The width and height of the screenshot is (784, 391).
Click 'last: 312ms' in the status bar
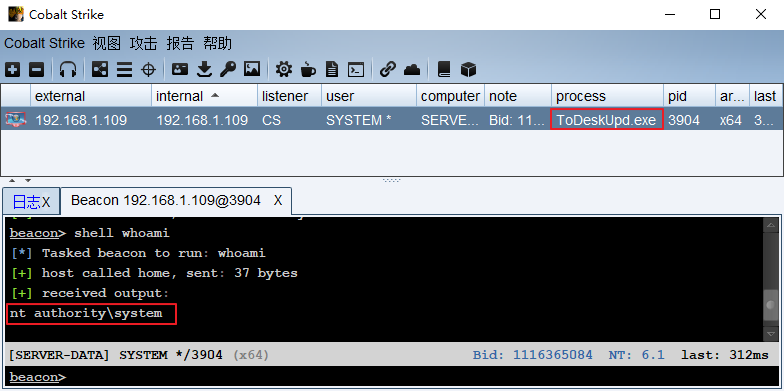pos(725,355)
